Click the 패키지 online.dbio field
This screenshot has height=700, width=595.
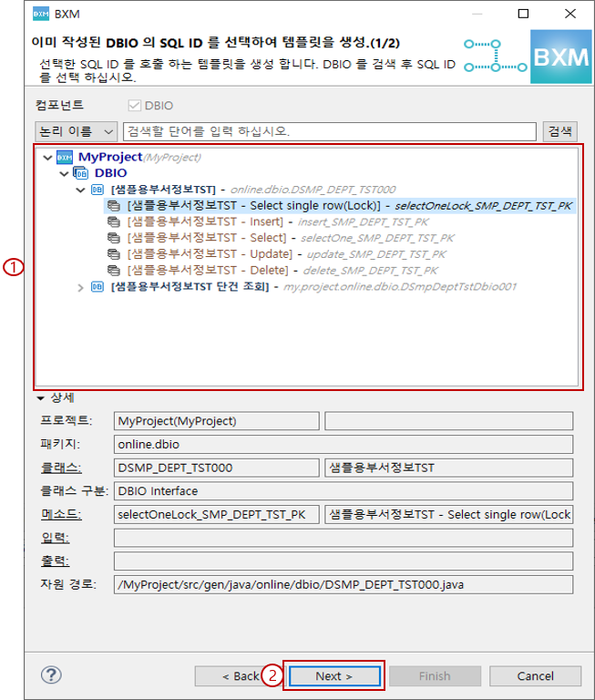tap(344, 445)
